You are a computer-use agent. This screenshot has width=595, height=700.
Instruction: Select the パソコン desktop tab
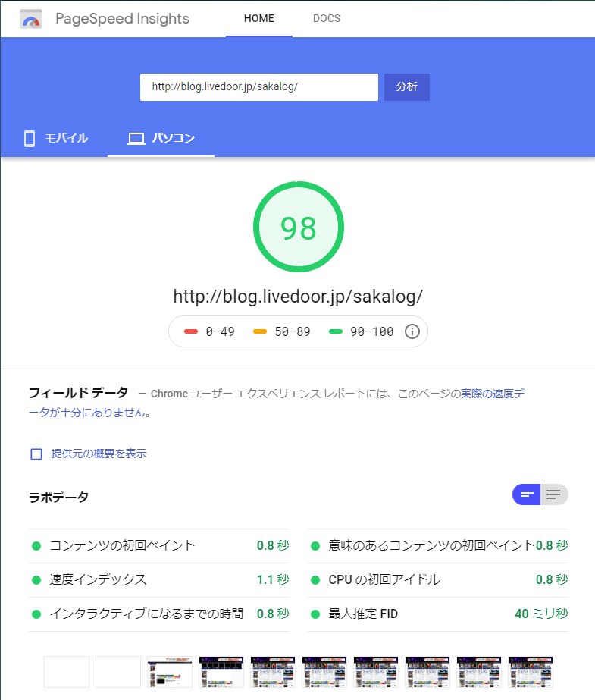pos(161,138)
